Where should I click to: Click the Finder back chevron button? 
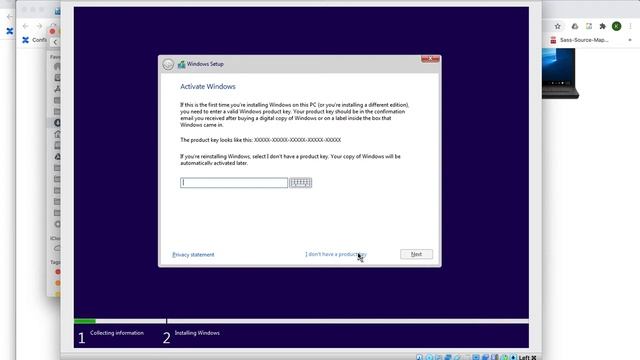click(x=55, y=42)
